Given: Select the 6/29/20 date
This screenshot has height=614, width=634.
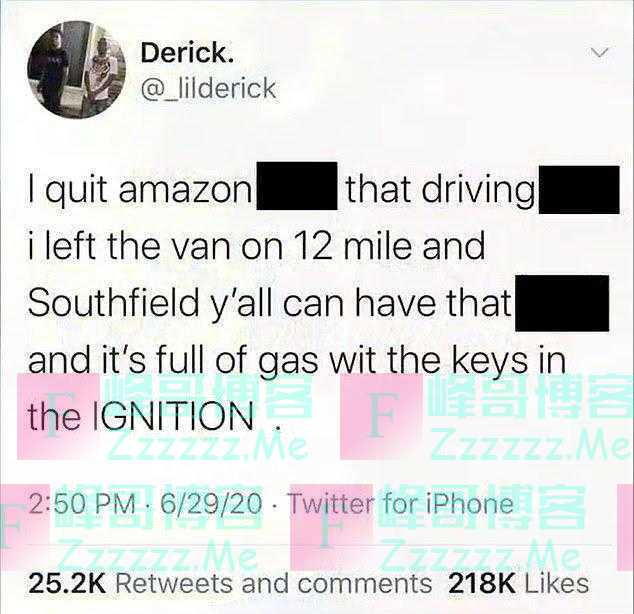Looking at the screenshot, I should (211, 504).
